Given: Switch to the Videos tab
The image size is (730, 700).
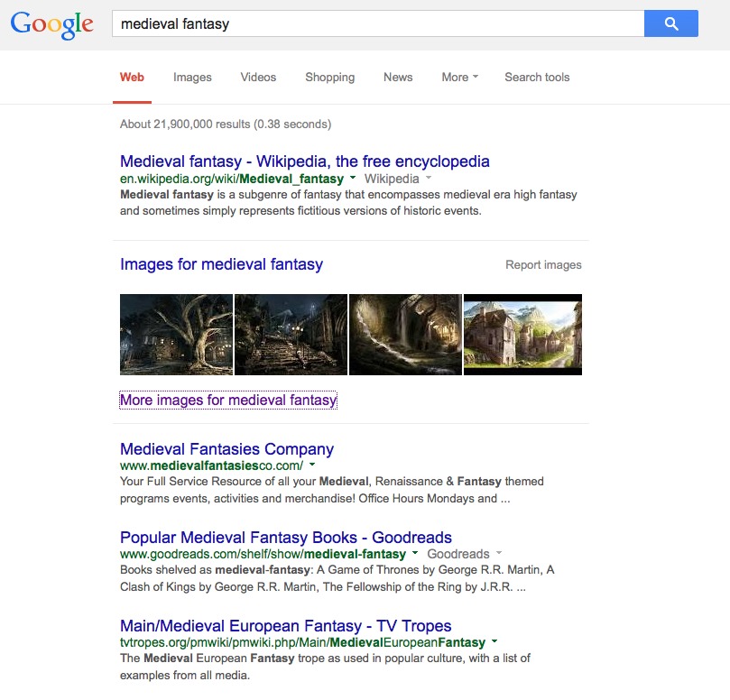Looking at the screenshot, I should pyautogui.click(x=258, y=78).
